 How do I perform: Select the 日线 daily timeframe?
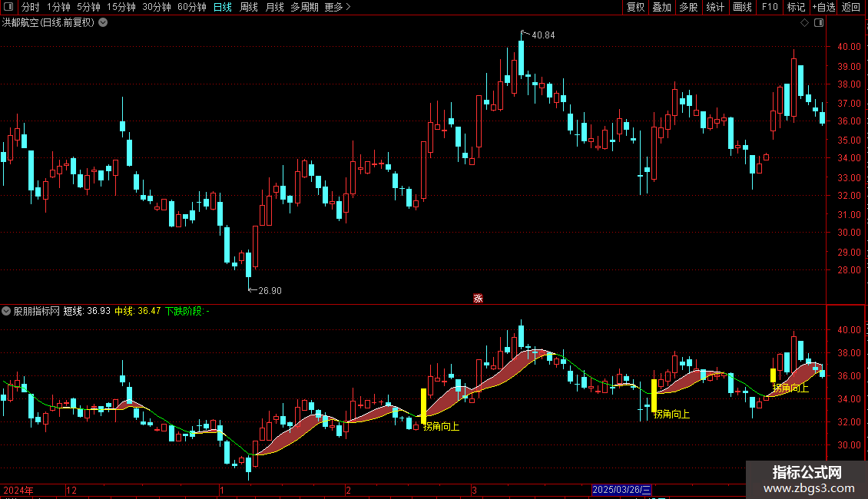(x=223, y=7)
